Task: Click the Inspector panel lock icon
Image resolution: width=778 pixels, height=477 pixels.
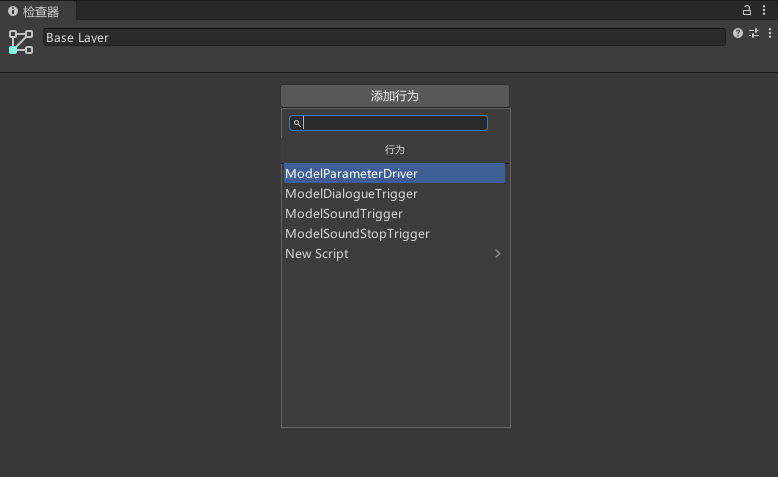Action: (x=746, y=10)
